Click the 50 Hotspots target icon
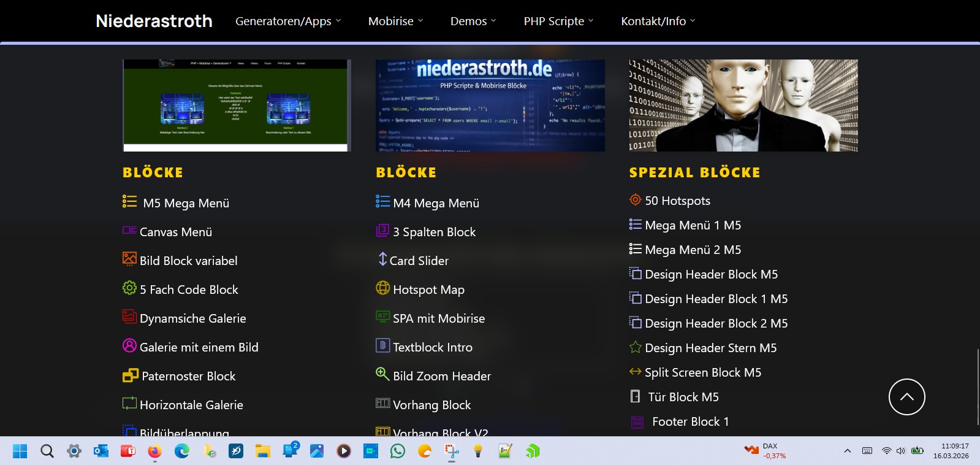 click(636, 200)
